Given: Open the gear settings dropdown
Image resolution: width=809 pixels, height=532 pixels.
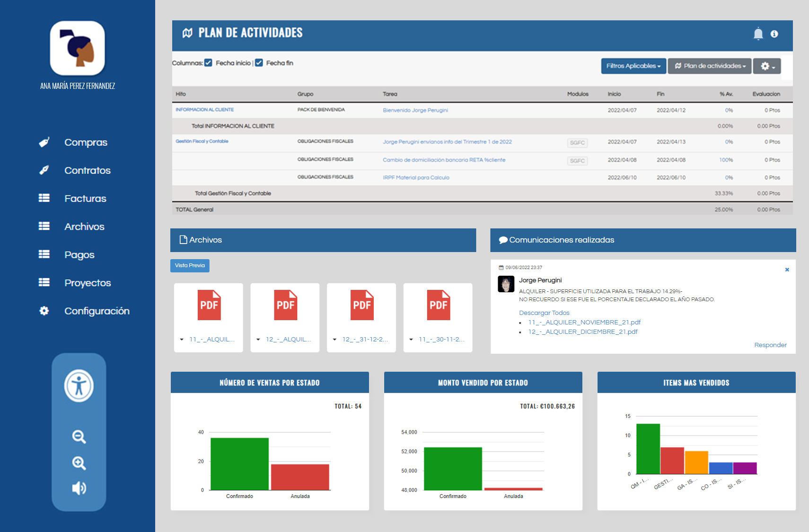Looking at the screenshot, I should pos(767,66).
